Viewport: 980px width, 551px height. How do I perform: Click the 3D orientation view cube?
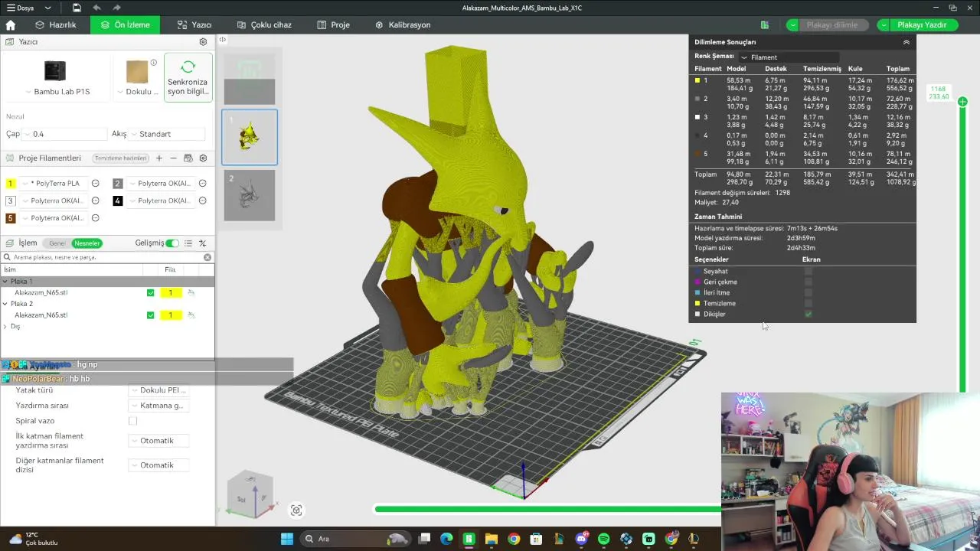(251, 494)
